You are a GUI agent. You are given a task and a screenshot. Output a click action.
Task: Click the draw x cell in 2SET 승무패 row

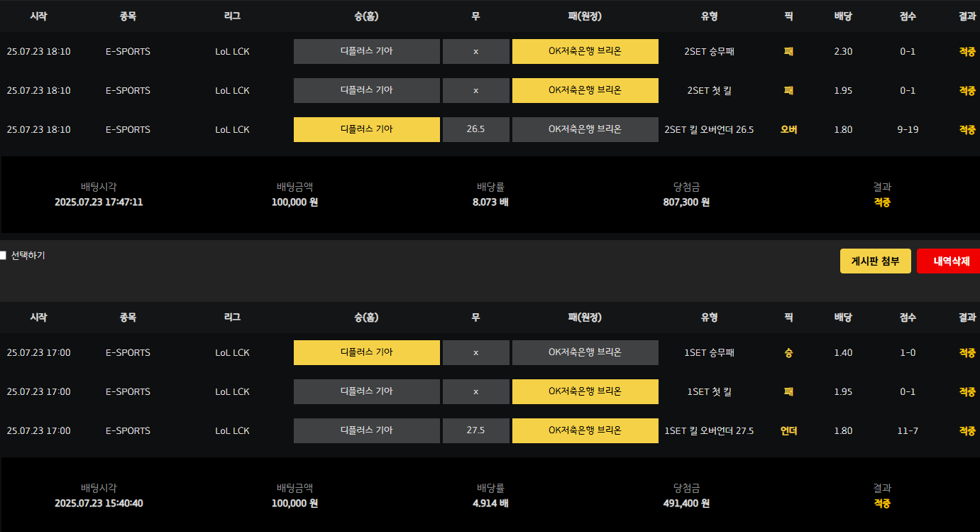tap(475, 51)
